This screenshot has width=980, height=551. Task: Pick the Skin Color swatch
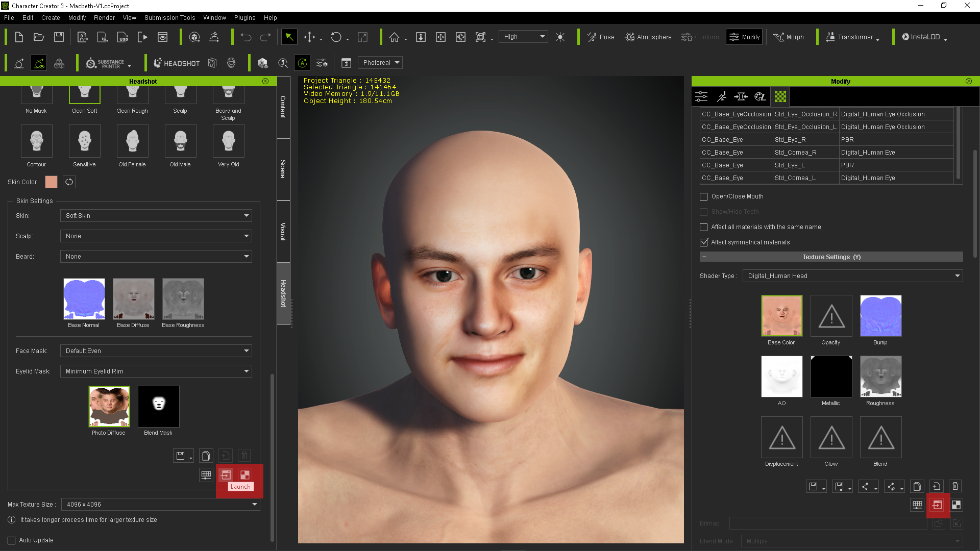(x=51, y=182)
